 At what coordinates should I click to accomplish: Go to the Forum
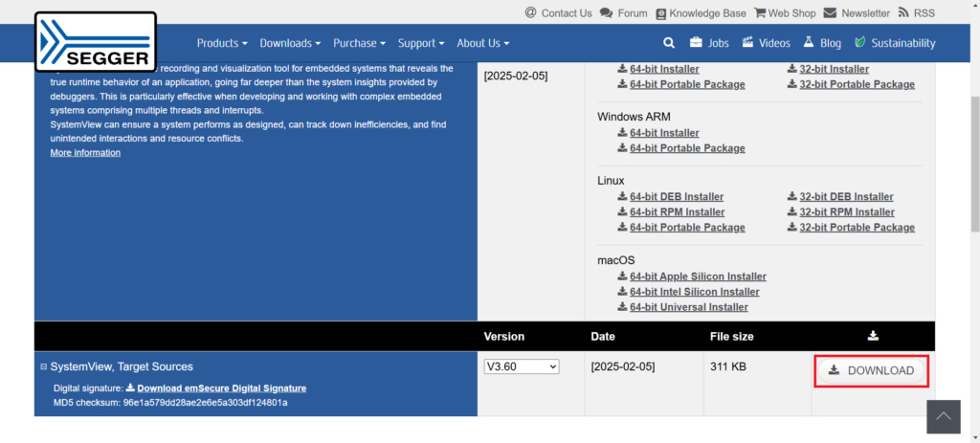tap(623, 13)
